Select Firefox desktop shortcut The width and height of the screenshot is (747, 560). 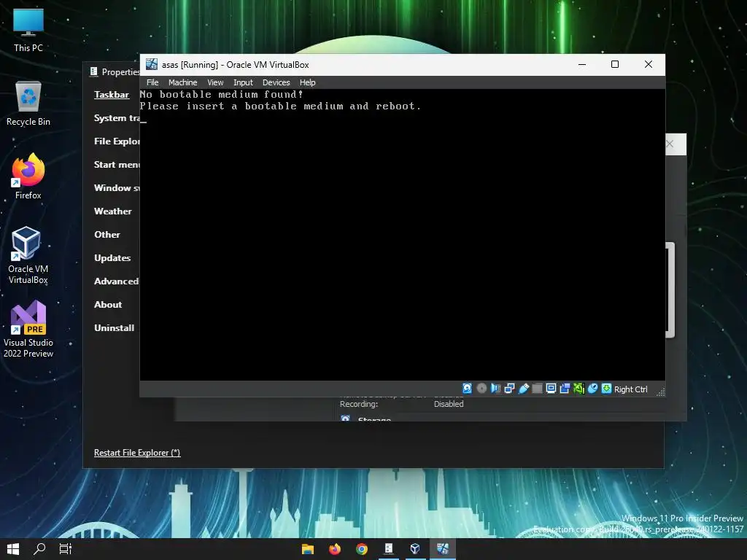(28, 176)
